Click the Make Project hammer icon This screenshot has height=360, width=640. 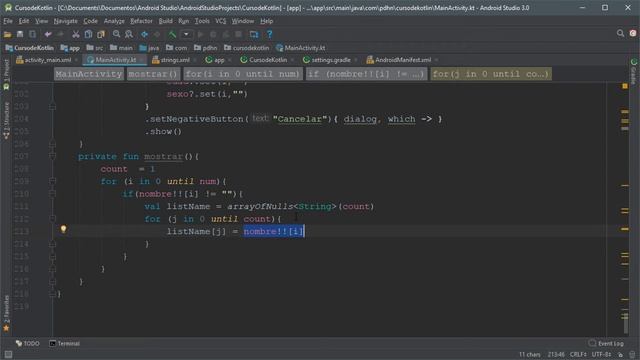172,34
